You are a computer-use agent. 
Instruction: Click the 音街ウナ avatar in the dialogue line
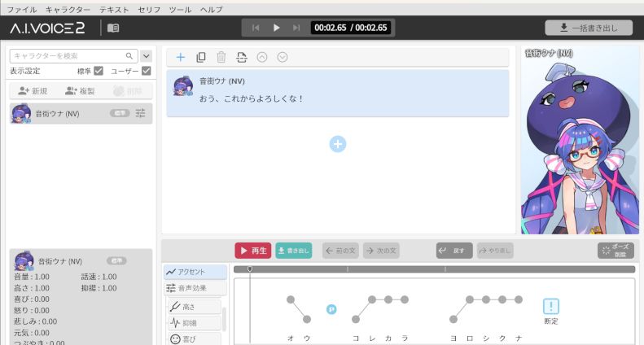183,85
